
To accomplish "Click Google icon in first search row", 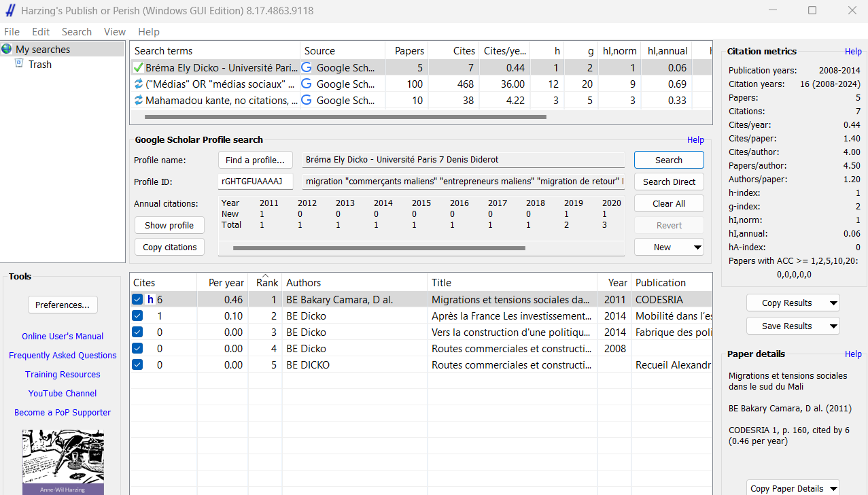I will pos(307,68).
